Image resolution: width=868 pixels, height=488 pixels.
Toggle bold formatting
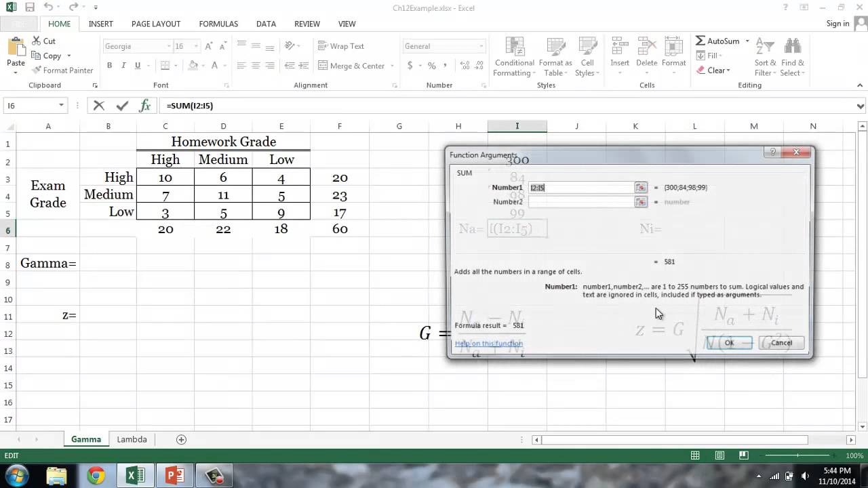coord(109,66)
